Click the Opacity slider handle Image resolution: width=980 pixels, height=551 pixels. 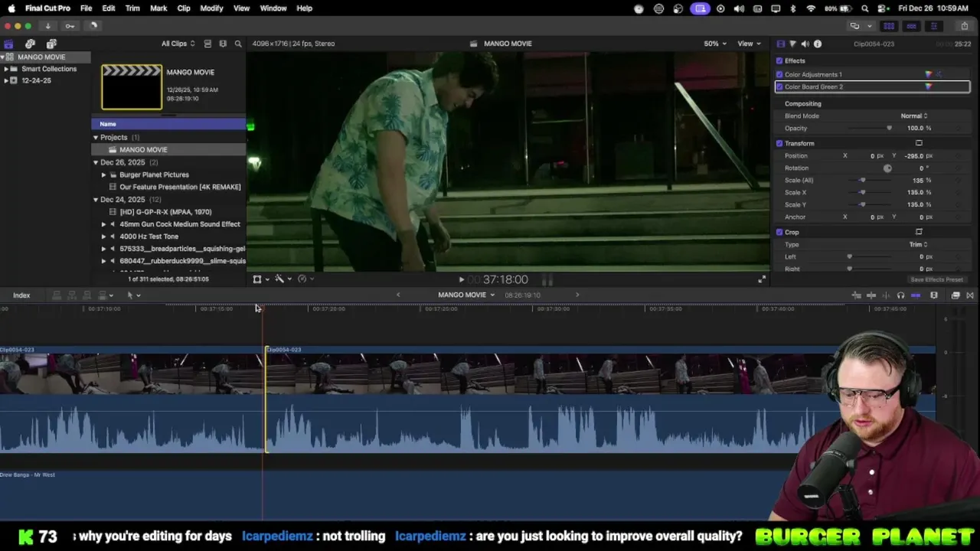pos(889,128)
